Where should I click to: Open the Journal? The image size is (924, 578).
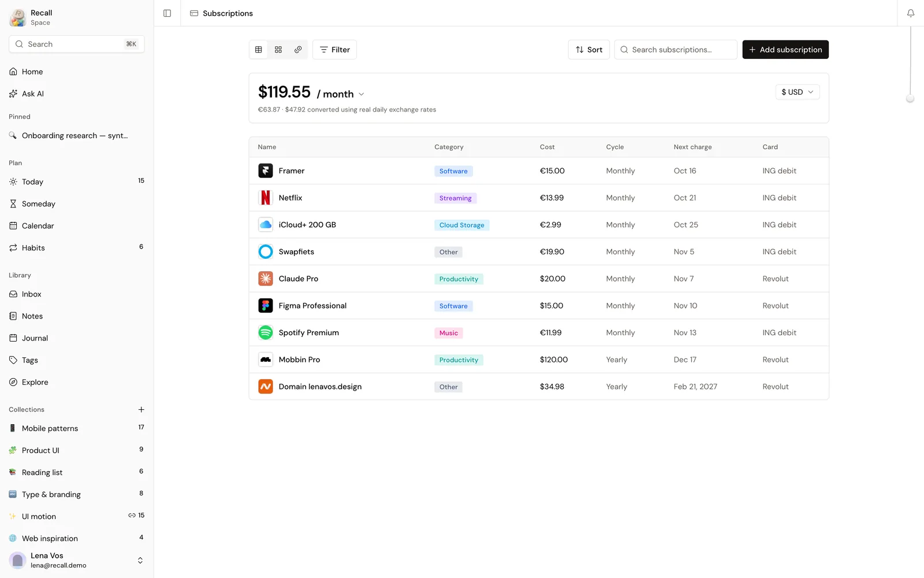pyautogui.click(x=77, y=338)
